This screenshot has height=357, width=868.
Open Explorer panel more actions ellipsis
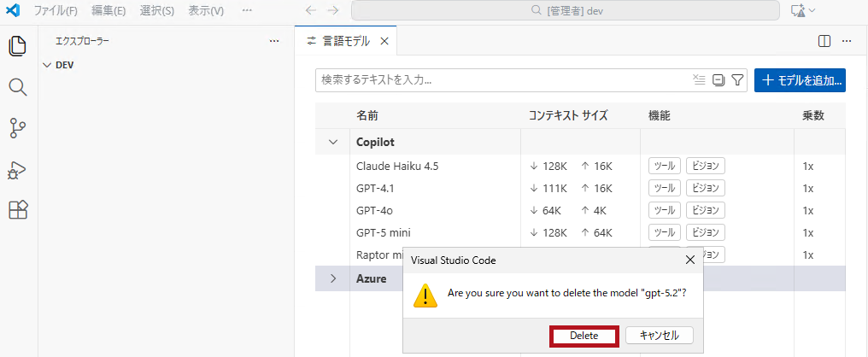[273, 41]
